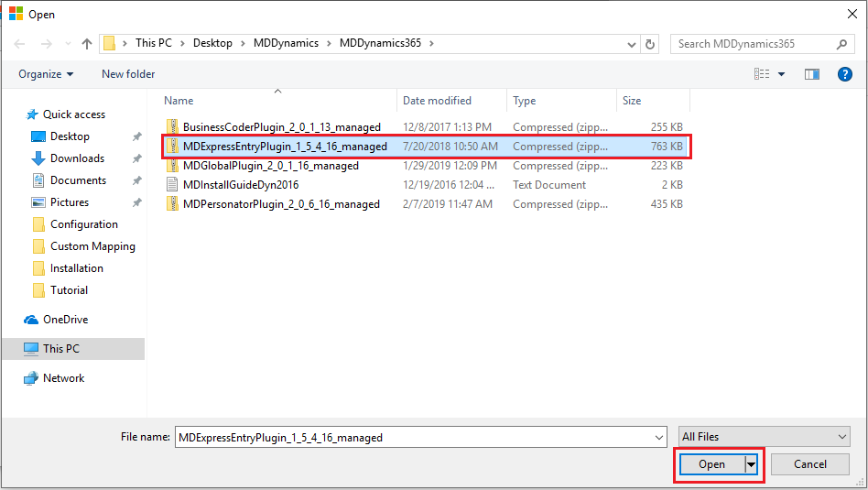This screenshot has height=490, width=868.
Task: Select Network in the navigation pane
Action: (63, 378)
